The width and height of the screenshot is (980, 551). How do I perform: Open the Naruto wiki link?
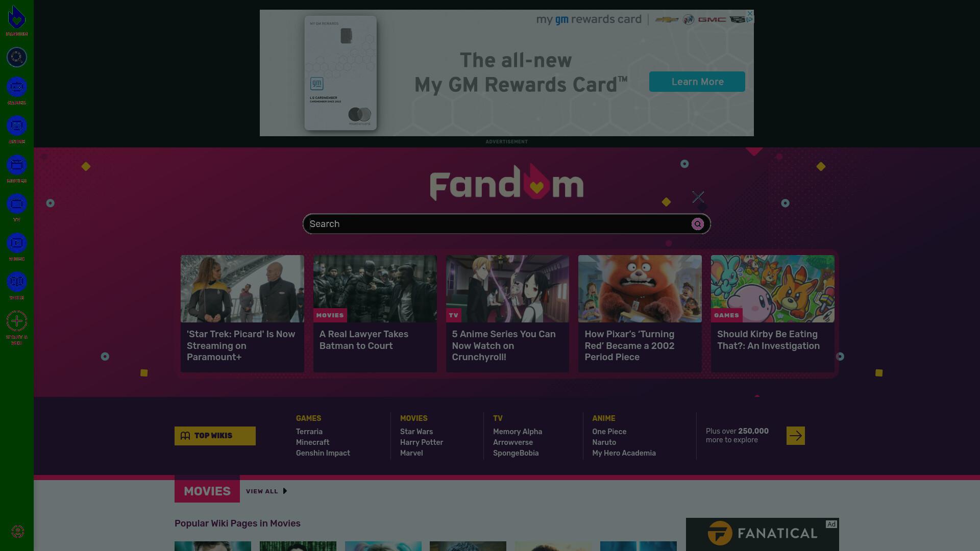604,442
